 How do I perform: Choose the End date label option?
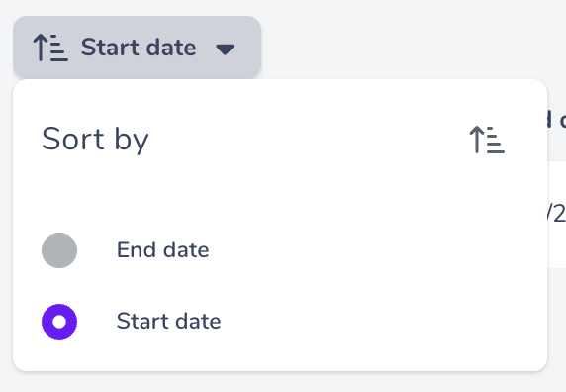click(x=163, y=249)
